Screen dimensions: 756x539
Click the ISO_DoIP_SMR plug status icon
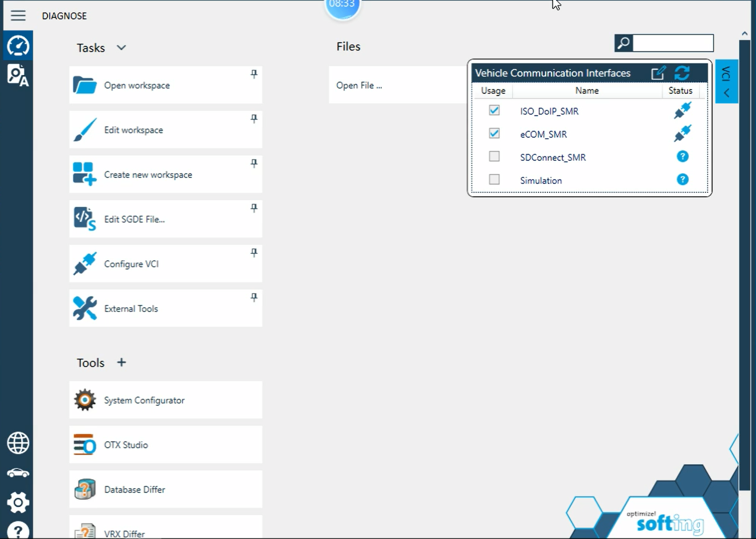point(682,110)
